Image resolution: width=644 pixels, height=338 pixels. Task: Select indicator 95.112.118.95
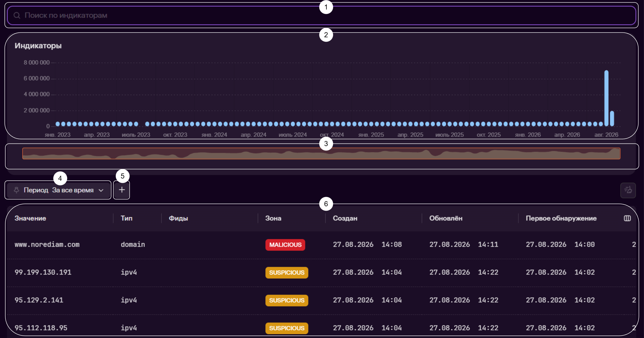[41, 328]
